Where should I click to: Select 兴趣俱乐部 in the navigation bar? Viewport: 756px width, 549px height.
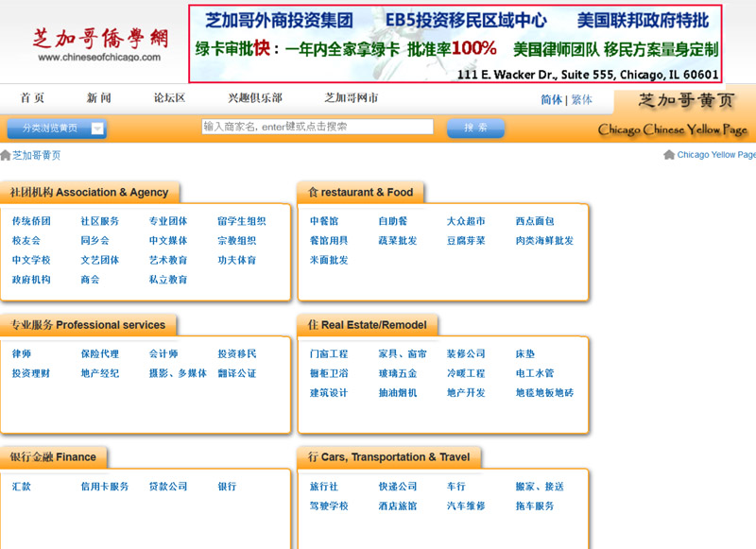coord(254,98)
